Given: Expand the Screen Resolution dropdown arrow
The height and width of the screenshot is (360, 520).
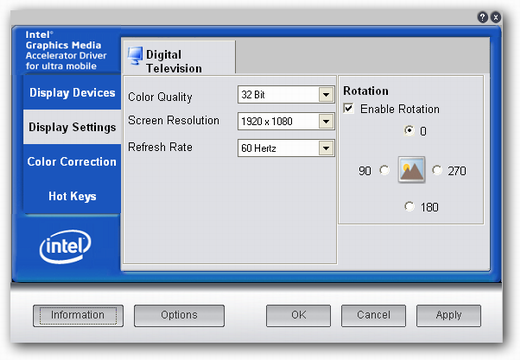Looking at the screenshot, I should pyautogui.click(x=326, y=121).
